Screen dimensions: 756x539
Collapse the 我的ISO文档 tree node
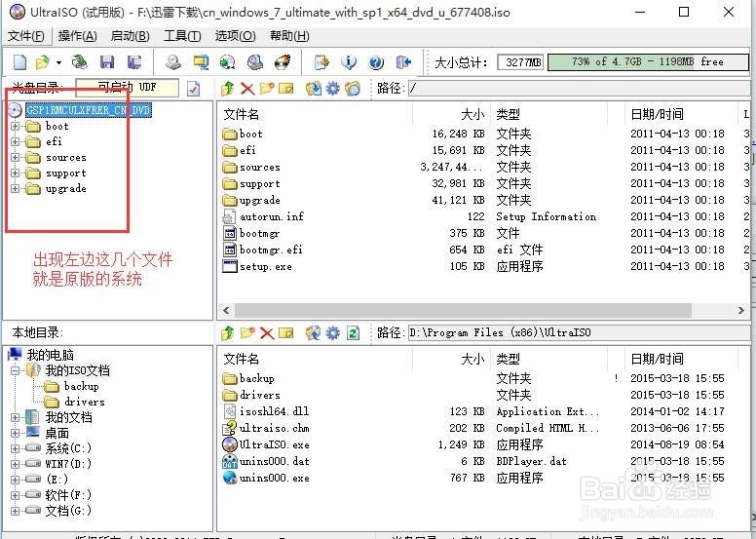[x=15, y=370]
